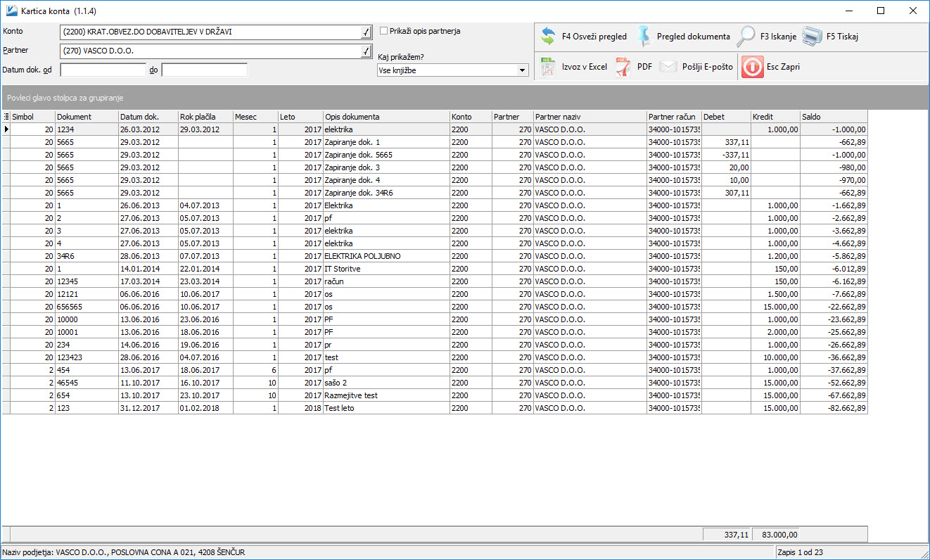Sort by the Datum dok. column header
The image size is (930, 560).
point(148,117)
